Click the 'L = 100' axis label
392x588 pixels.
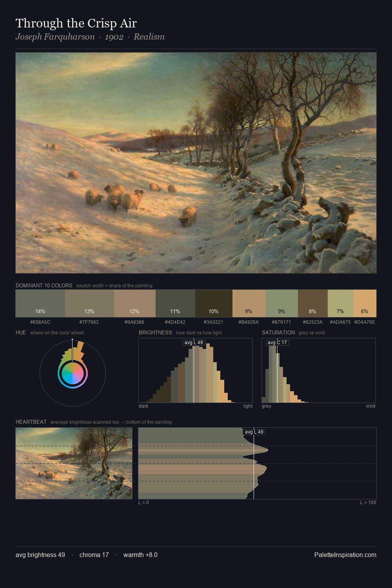pyautogui.click(x=368, y=503)
